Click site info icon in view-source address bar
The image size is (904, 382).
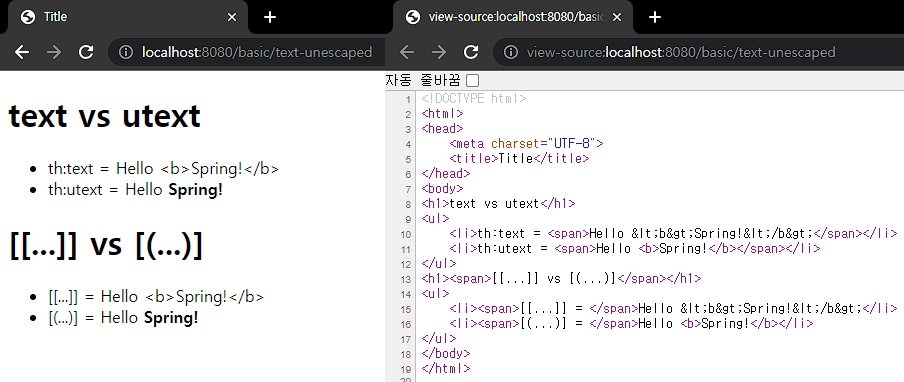[510, 52]
